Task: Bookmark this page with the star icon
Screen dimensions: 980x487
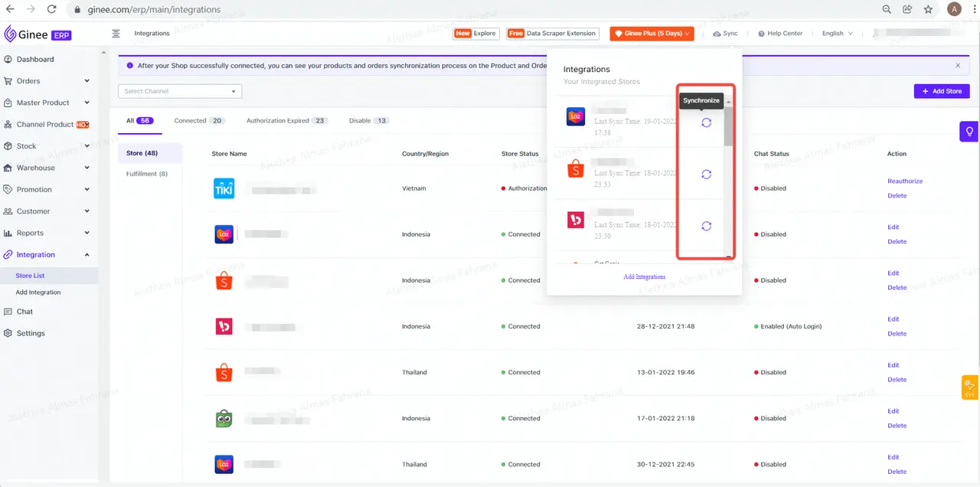Action: tap(929, 9)
